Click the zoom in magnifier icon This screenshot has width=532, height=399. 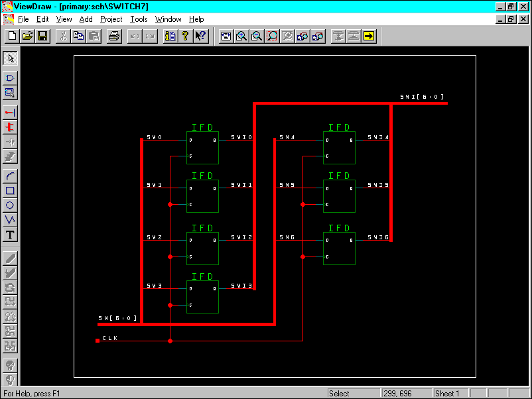coord(241,36)
